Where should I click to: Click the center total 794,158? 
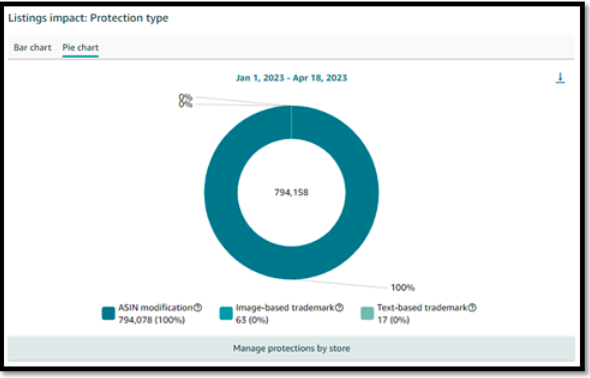291,193
